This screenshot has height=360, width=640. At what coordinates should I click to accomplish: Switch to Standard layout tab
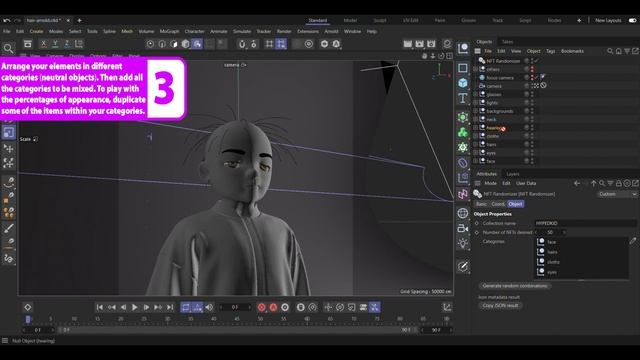pos(318,20)
